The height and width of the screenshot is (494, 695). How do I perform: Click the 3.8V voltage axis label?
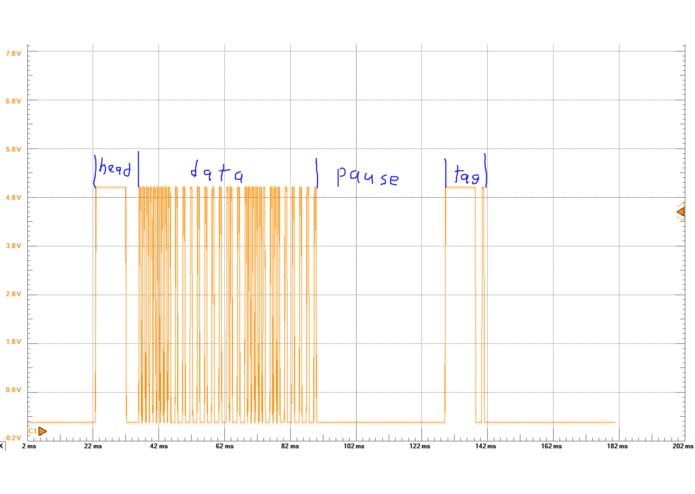(x=13, y=245)
